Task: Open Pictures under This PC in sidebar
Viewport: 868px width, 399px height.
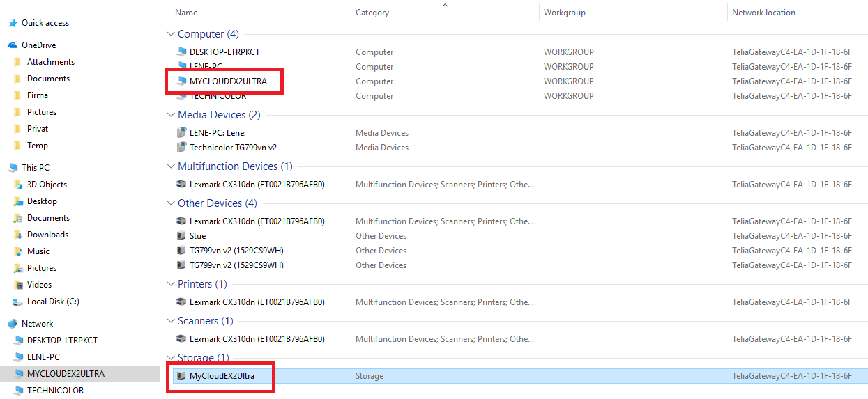Action: click(42, 268)
